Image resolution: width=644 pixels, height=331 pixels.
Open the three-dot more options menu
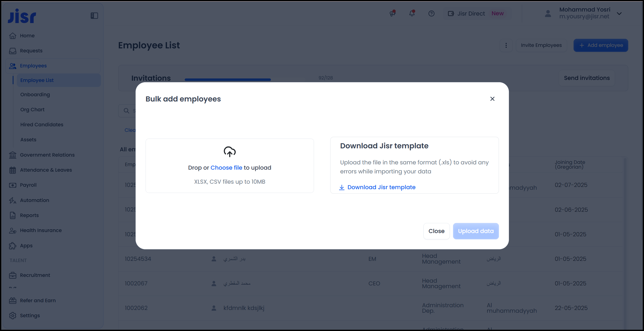pyautogui.click(x=506, y=45)
